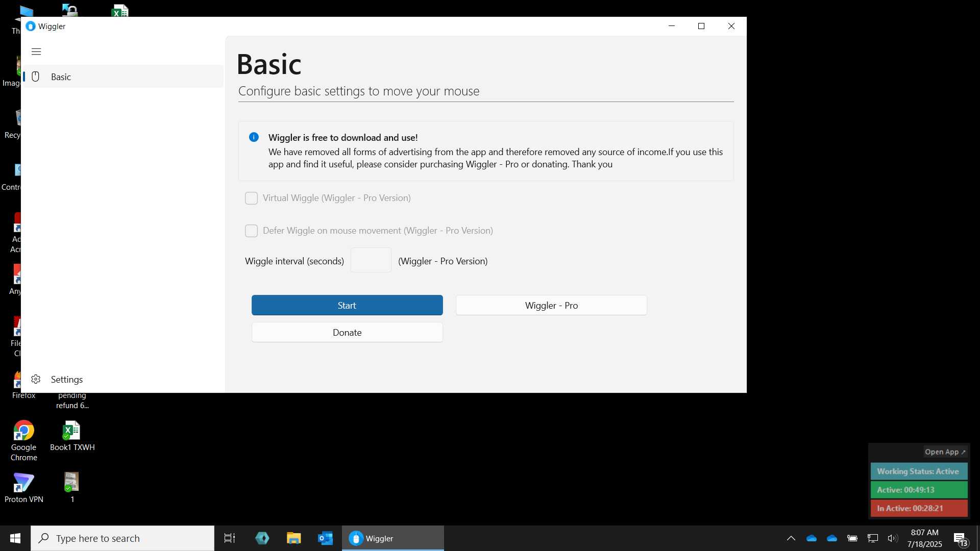Click the 'Wiggler is free to download and use!' heading

tap(343, 137)
